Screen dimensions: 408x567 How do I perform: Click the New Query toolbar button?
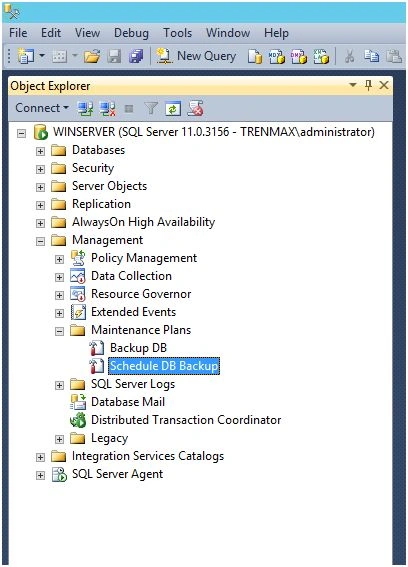click(196, 56)
